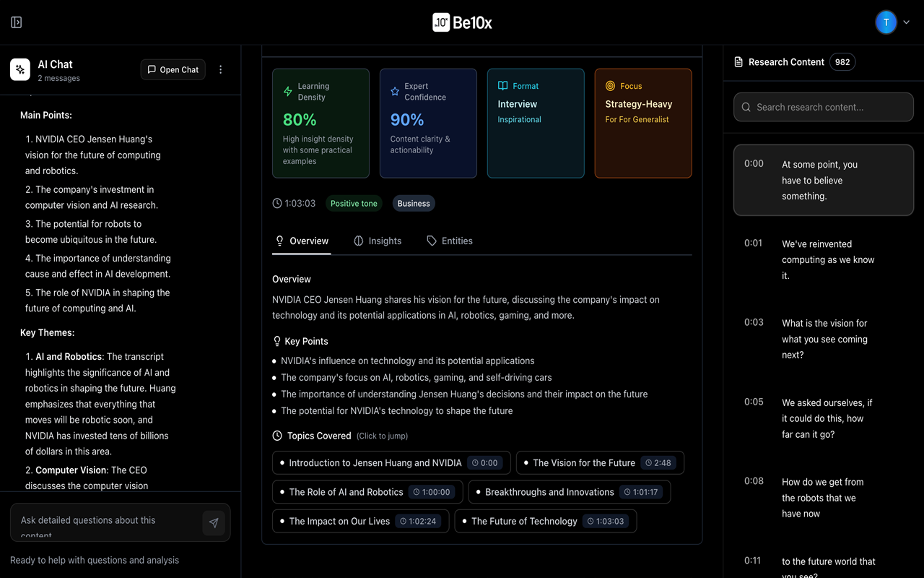Image resolution: width=924 pixels, height=578 pixels.
Task: Click key point about self-driving cars
Action: click(x=417, y=378)
